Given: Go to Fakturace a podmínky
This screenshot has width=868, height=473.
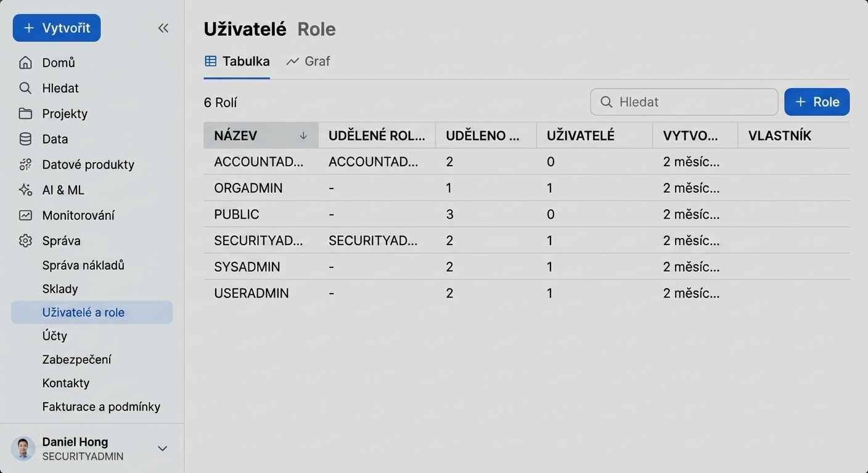Looking at the screenshot, I should [101, 406].
